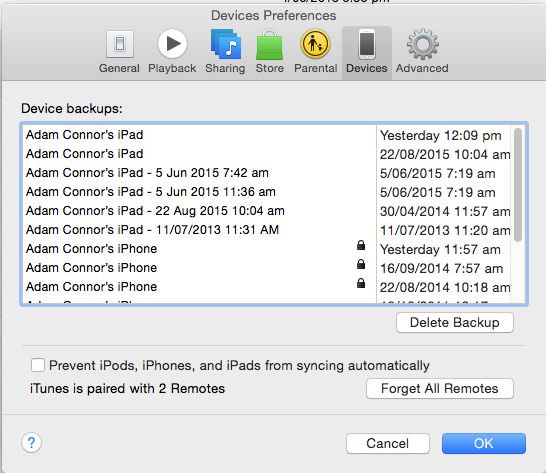This screenshot has width=546, height=473.
Task: Click the device backups list scrollbar
Action: tap(518, 185)
